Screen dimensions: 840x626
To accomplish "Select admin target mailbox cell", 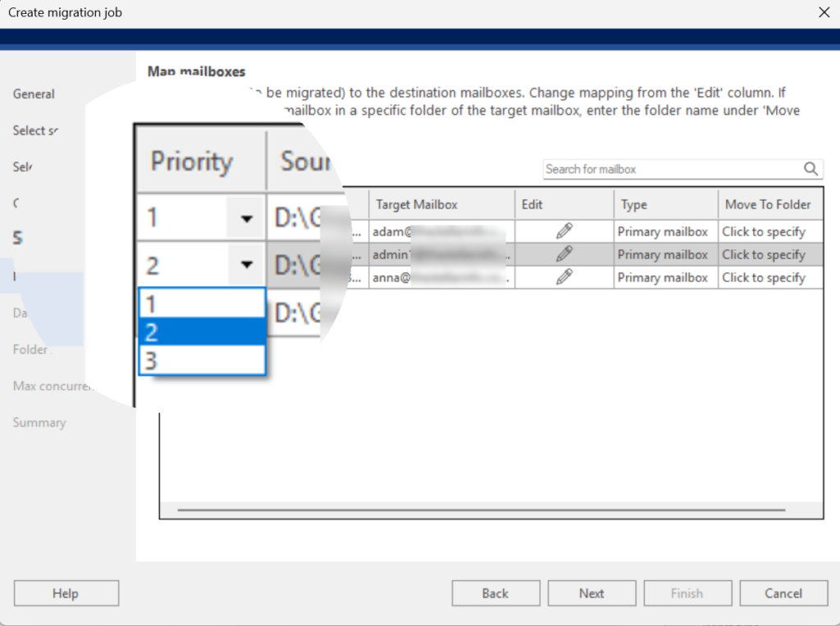I will (x=441, y=254).
